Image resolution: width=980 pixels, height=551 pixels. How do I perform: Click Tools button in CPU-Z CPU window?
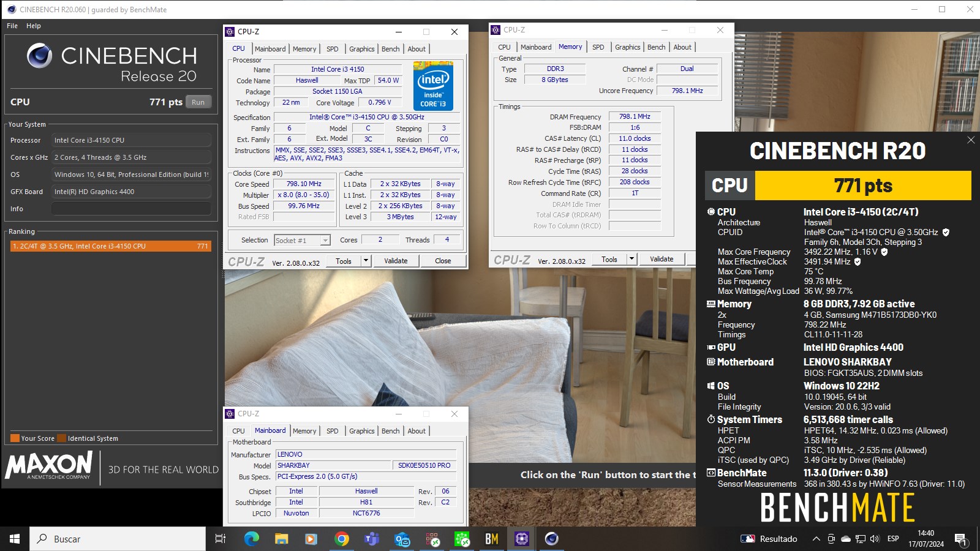(344, 261)
